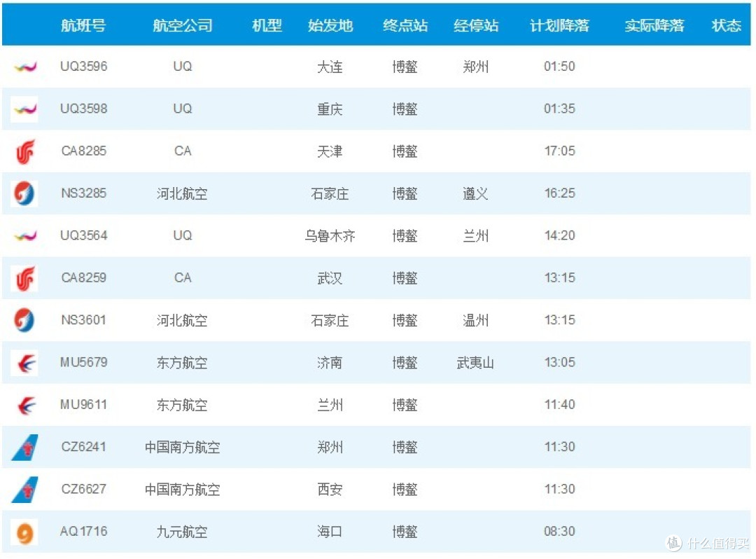Click the China Eastern logo for MU9611
The height and width of the screenshot is (559, 756).
click(x=26, y=405)
